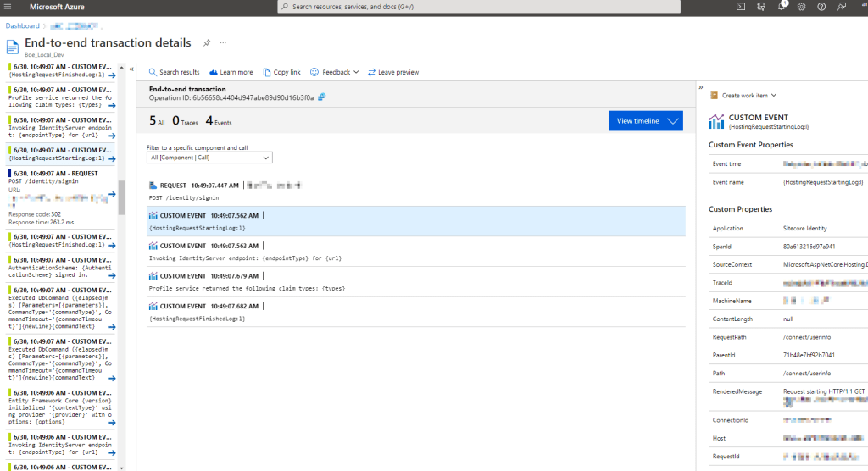The width and height of the screenshot is (868, 471).
Task: Open the portal settings gear
Action: 801,7
